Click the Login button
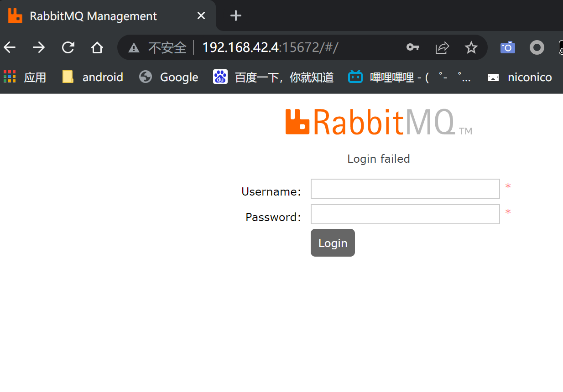Image resolution: width=563 pixels, height=392 pixels. point(333,242)
